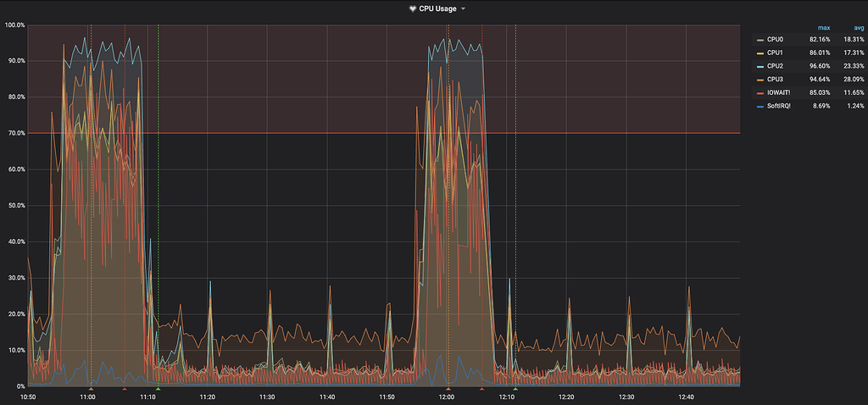Click the CPU0 max value 82.16%
This screenshot has height=405, width=868.
[820, 39]
